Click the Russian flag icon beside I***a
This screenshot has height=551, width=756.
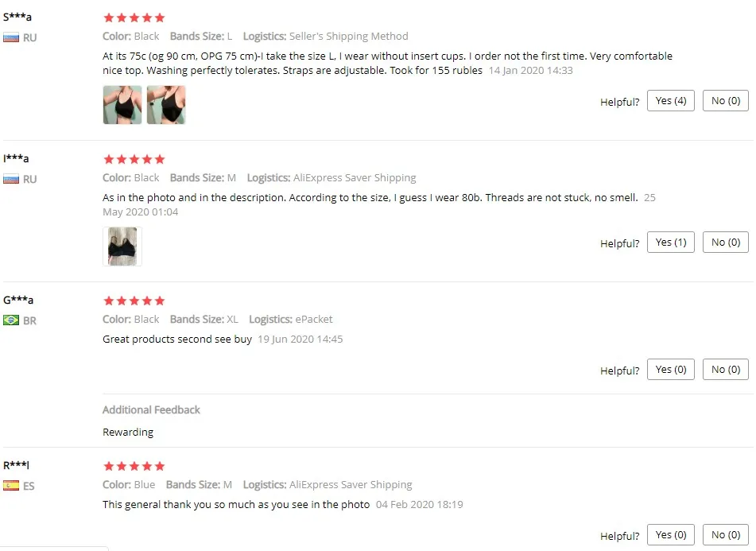pyautogui.click(x=11, y=180)
